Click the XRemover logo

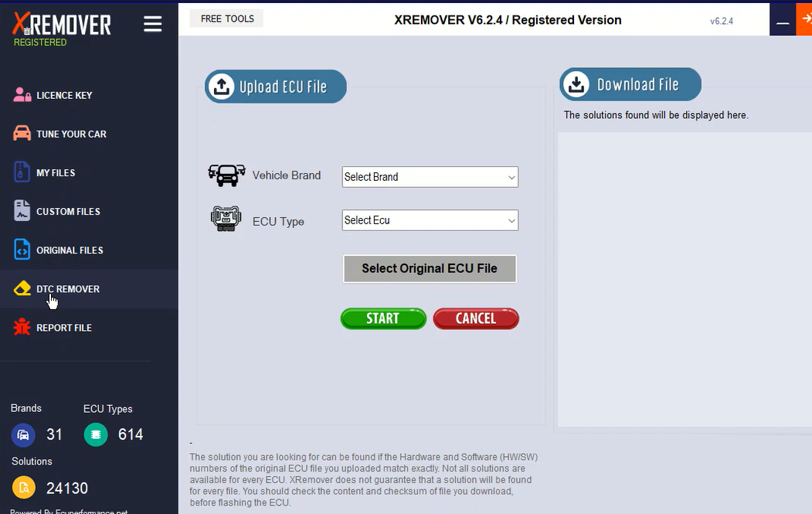(x=62, y=25)
